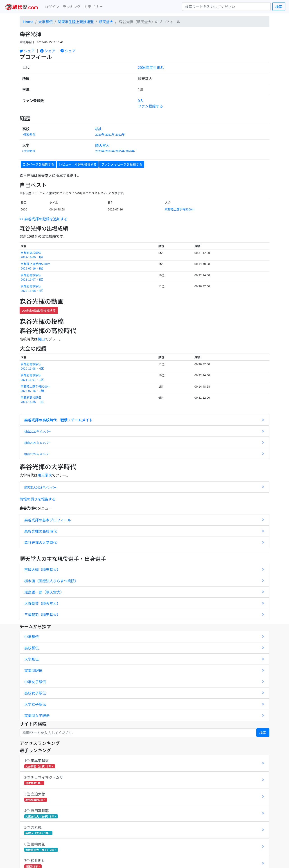The width and height of the screenshot is (289, 868).
Task: Open 順天堂大 university link in 経歴
Action: tap(102, 146)
